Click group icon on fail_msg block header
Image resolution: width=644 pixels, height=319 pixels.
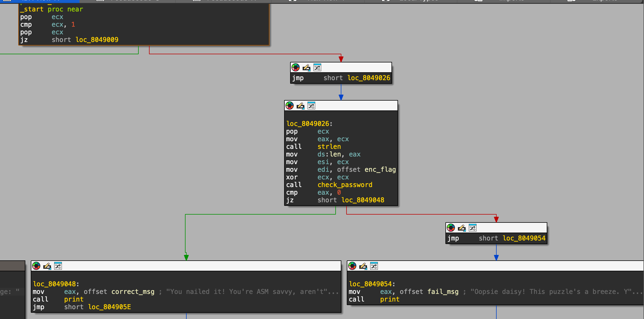point(374,266)
